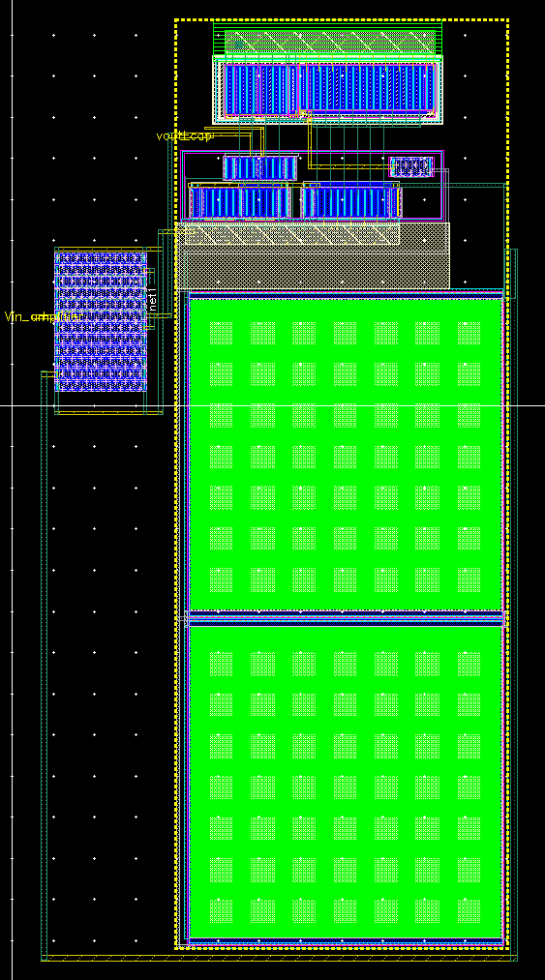Select the long bottom horizontal metal route
Screen dimensions: 545x980
coord(279,958)
